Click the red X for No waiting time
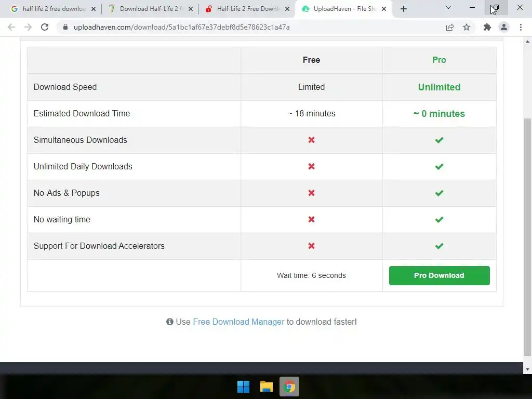The width and height of the screenshot is (532, 399). click(312, 220)
